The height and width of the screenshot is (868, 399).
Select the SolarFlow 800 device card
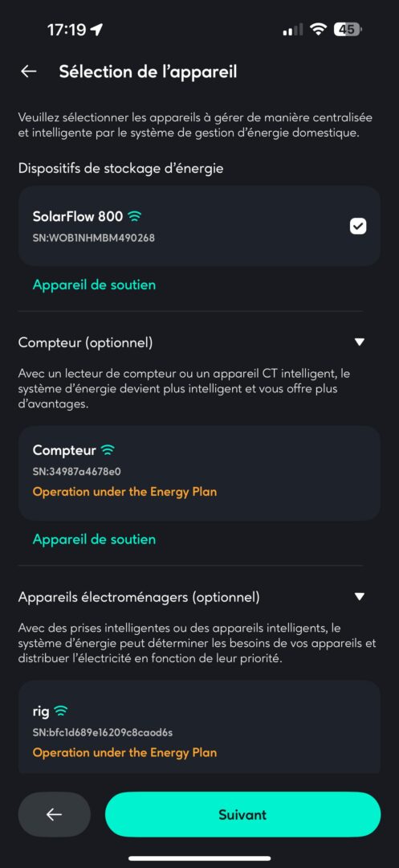click(199, 226)
